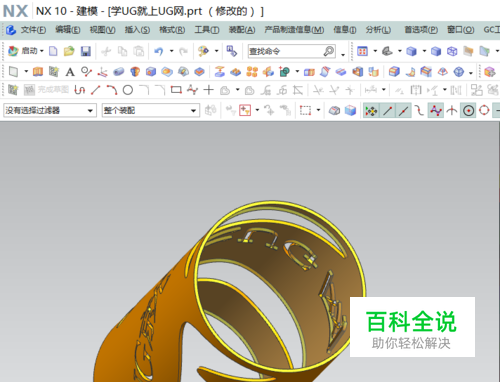The width and height of the screenshot is (500, 382).
Task: Click in the 查找命令 search field
Action: pyautogui.click(x=285, y=51)
